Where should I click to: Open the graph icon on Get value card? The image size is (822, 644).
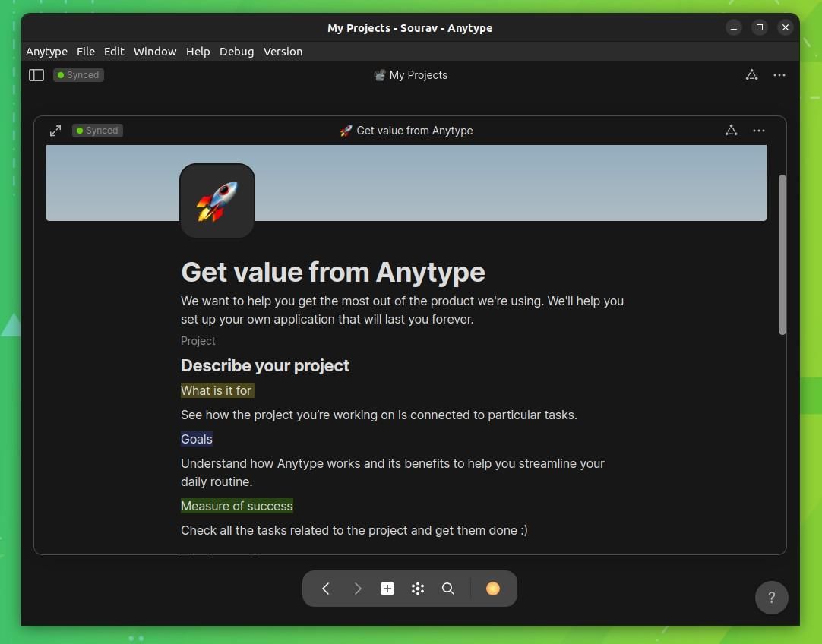pyautogui.click(x=731, y=130)
